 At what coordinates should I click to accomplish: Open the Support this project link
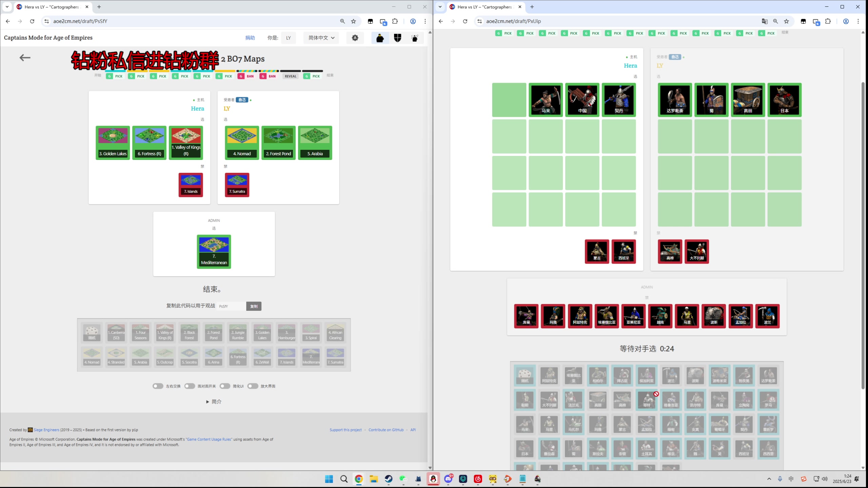(346, 430)
